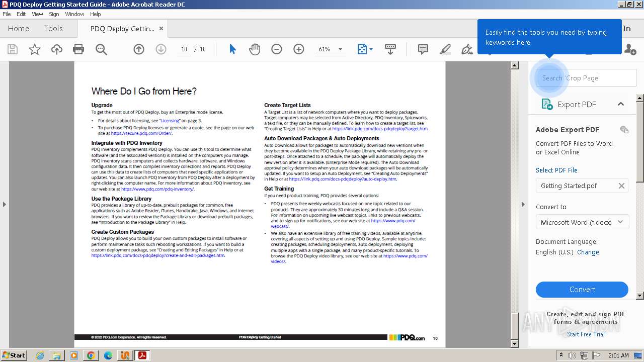The image size is (644, 362).
Task: Click the current page number field
Action: pyautogui.click(x=184, y=49)
